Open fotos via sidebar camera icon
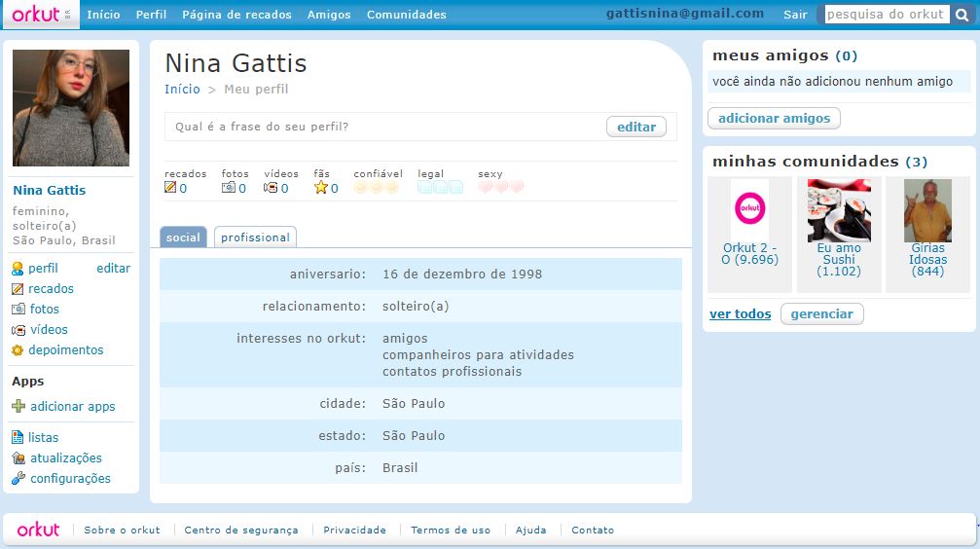This screenshot has width=980, height=549. [18, 310]
